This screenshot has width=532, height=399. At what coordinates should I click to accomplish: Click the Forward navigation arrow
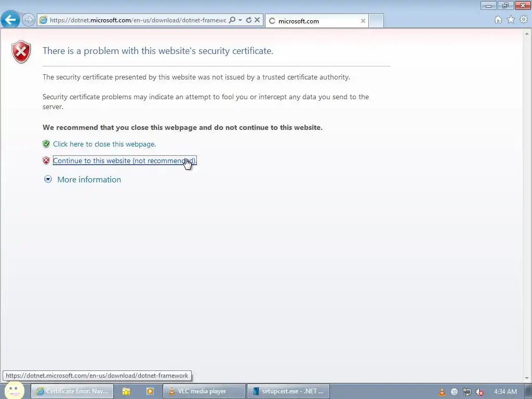(29, 20)
